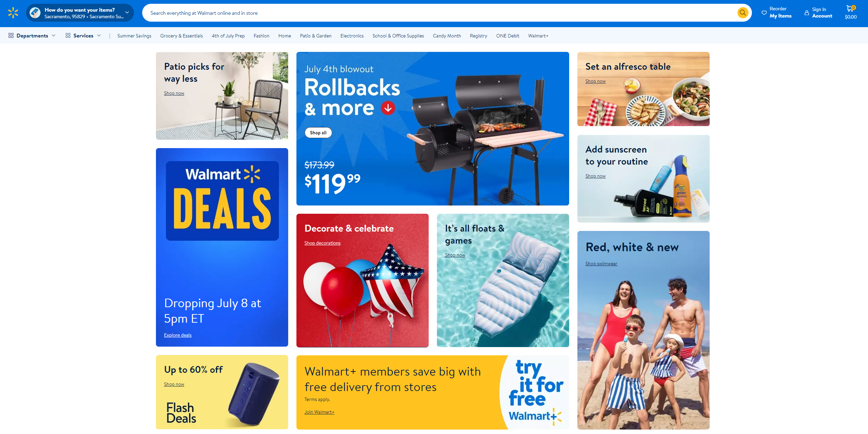Viewport: 868px width, 434px height.
Task: Click the Shop all button
Action: [318, 133]
